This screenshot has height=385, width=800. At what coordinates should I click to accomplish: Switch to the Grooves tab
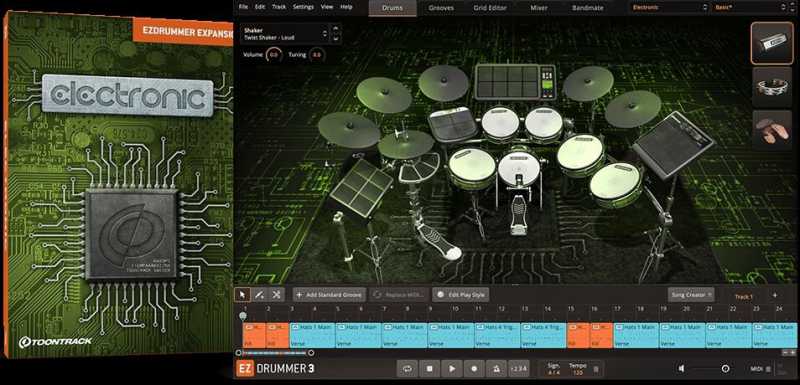point(442,8)
